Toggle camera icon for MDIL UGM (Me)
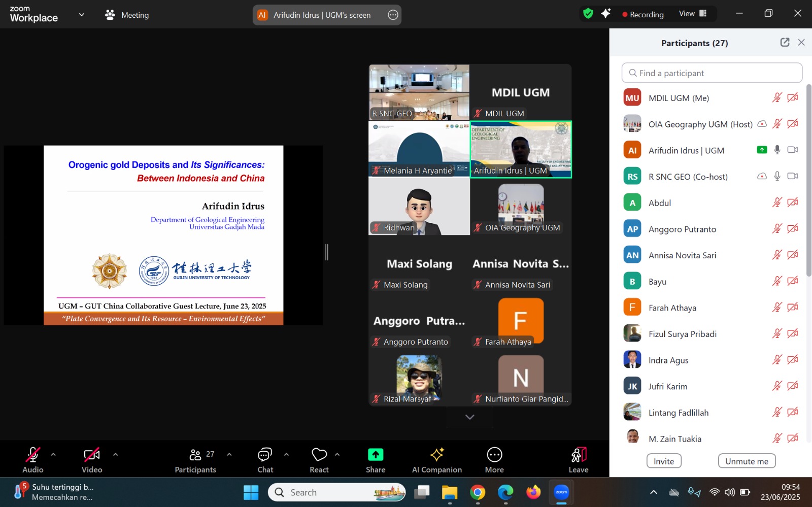Viewport: 812px width, 507px height. click(793, 97)
